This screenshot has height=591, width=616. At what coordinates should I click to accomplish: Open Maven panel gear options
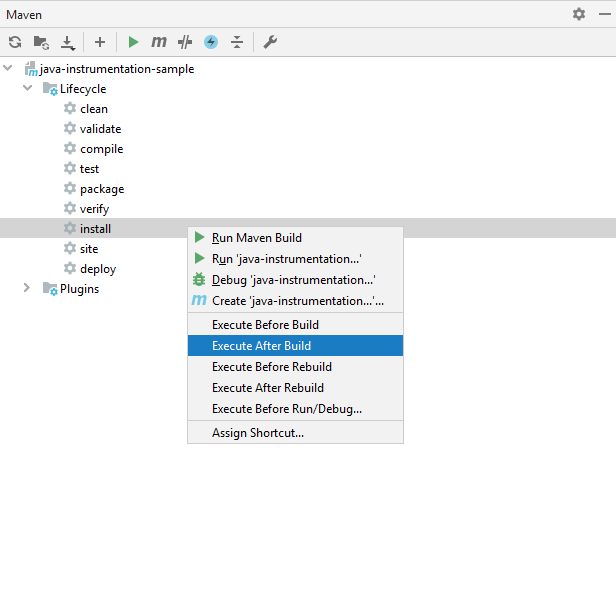click(x=579, y=14)
